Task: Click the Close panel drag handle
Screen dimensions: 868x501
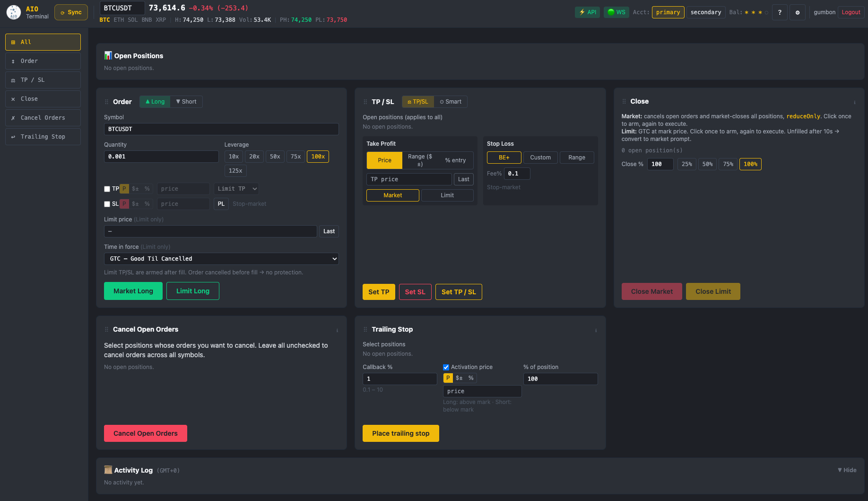Action: [624, 101]
